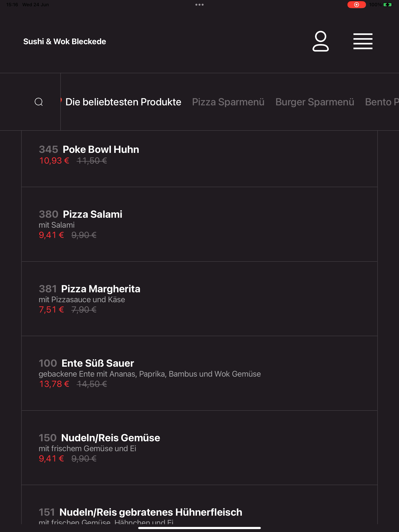Tap the battery status icon
The width and height of the screenshot is (399, 532).
(388, 4)
